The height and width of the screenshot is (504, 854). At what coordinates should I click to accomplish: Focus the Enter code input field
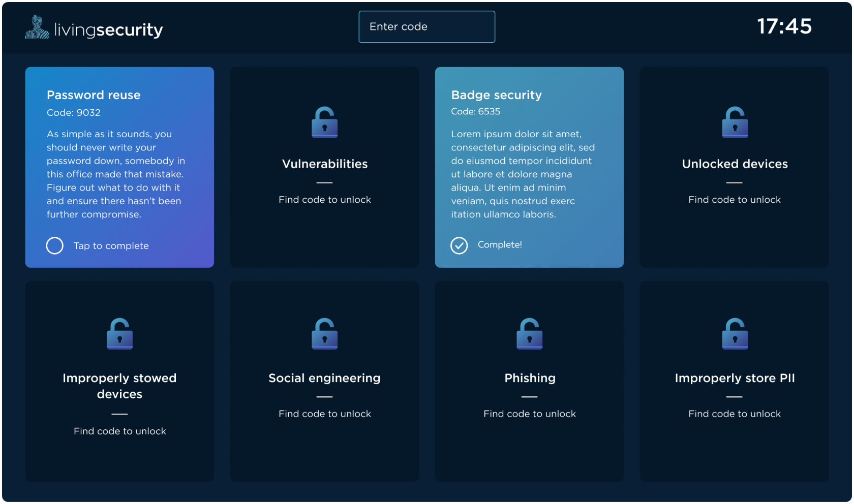(x=427, y=27)
